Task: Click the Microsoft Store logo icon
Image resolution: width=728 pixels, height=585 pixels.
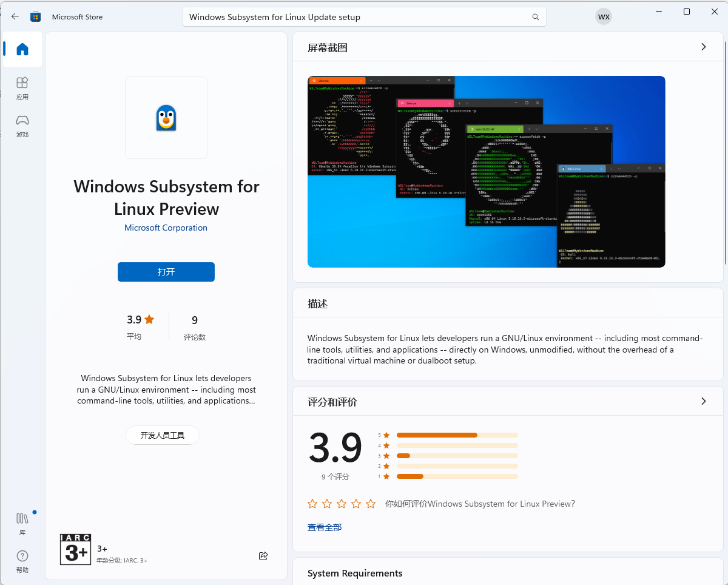Action: [35, 16]
